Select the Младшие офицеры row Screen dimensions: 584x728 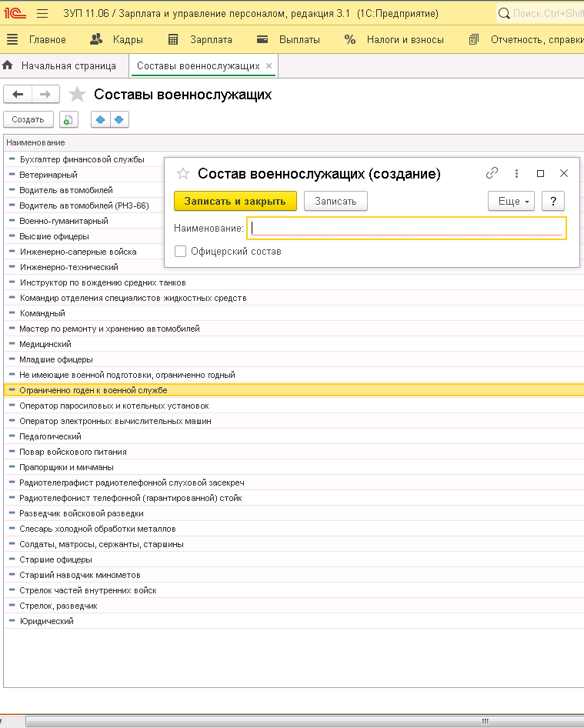pyautogui.click(x=292, y=359)
